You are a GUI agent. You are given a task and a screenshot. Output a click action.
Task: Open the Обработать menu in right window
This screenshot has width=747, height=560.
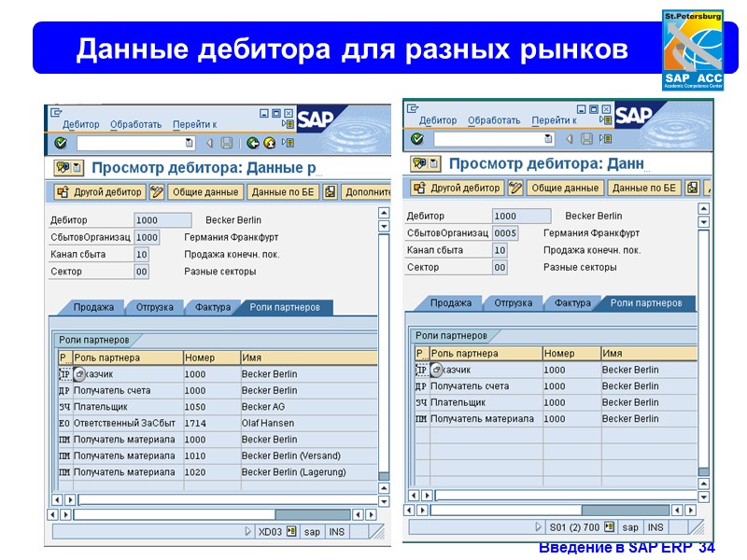494,120
